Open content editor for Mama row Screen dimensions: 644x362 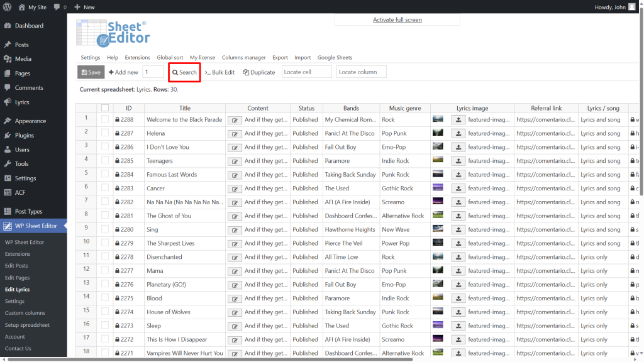tap(235, 271)
